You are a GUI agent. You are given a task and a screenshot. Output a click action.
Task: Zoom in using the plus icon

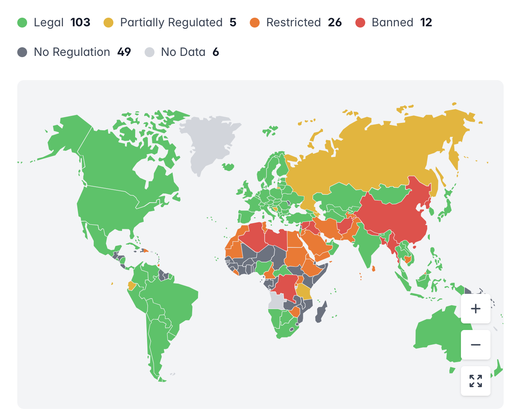point(475,308)
